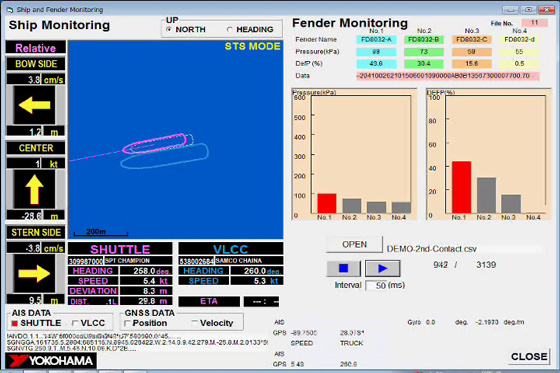Click the CLOSE button
Viewport: 560px width, 373px height.
529,357
